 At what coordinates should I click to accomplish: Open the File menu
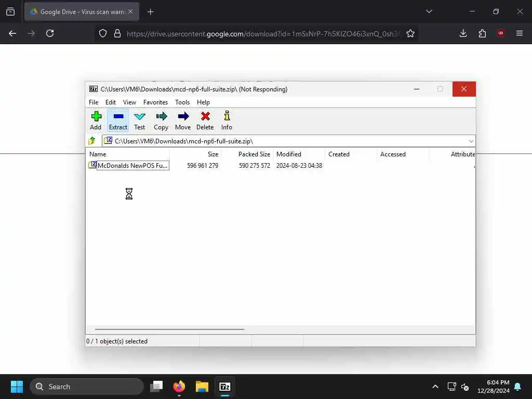94,102
